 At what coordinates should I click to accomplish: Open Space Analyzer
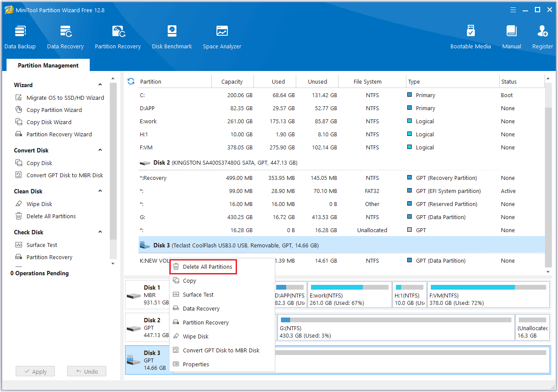pyautogui.click(x=222, y=37)
